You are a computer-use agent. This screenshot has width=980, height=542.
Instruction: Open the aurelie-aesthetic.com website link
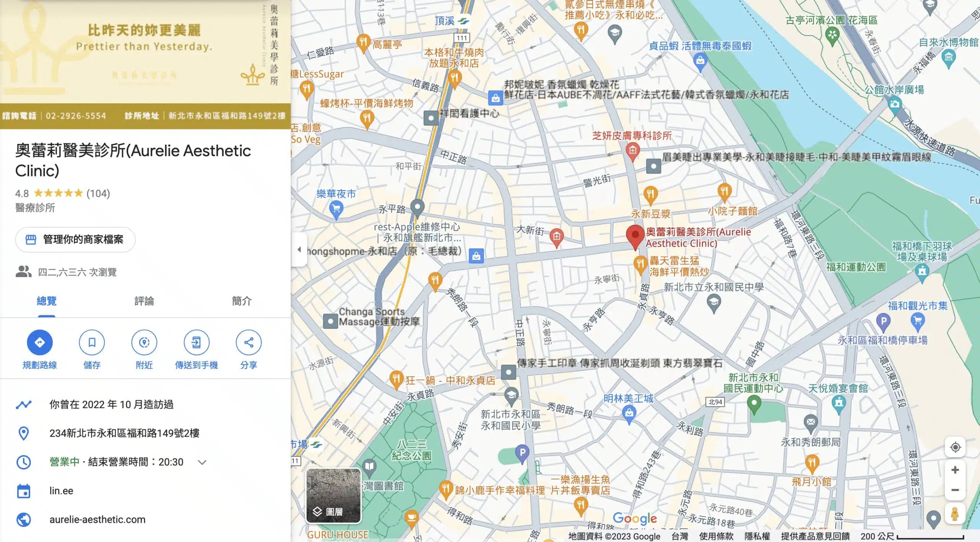(97, 519)
